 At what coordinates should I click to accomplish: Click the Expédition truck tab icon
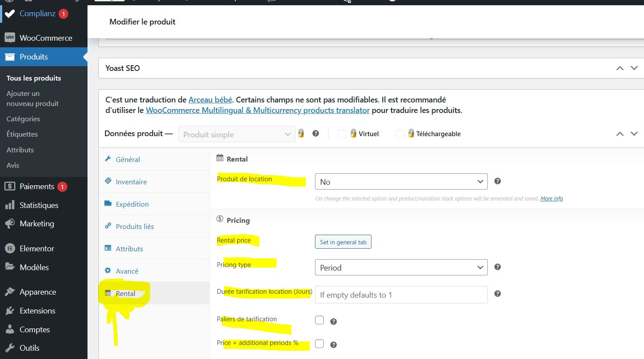point(108,204)
